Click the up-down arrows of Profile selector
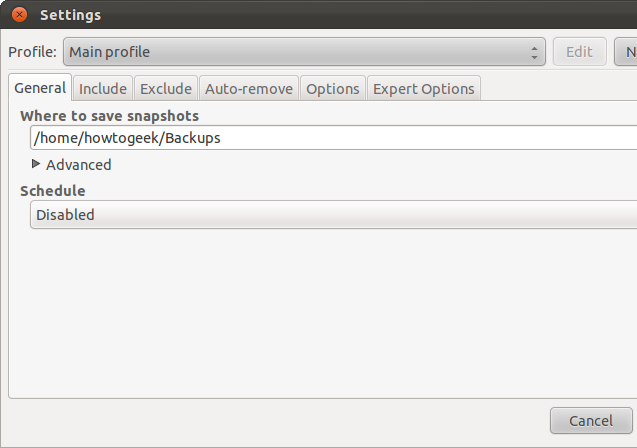637x448 pixels. pyautogui.click(x=536, y=52)
